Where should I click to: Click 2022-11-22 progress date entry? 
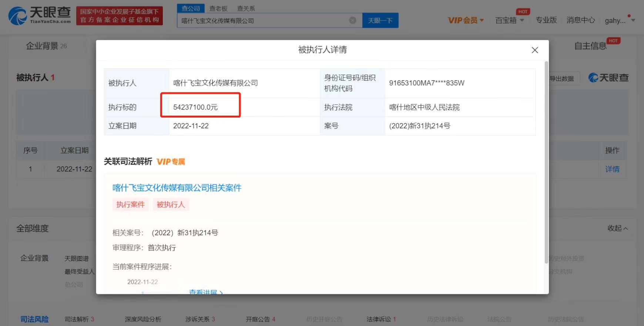pos(142,282)
